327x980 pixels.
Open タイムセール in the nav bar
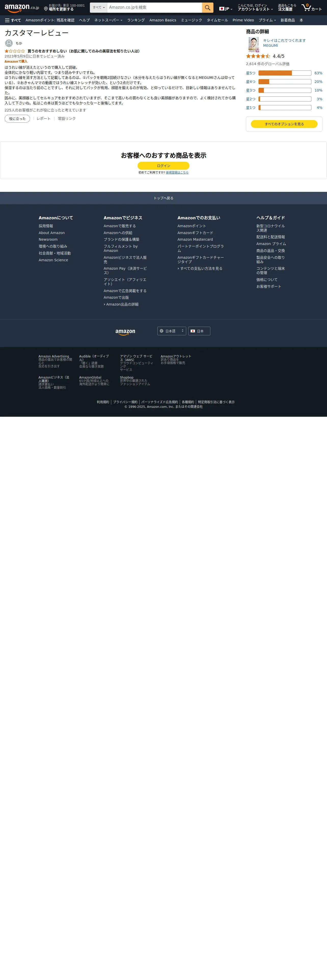point(217,20)
